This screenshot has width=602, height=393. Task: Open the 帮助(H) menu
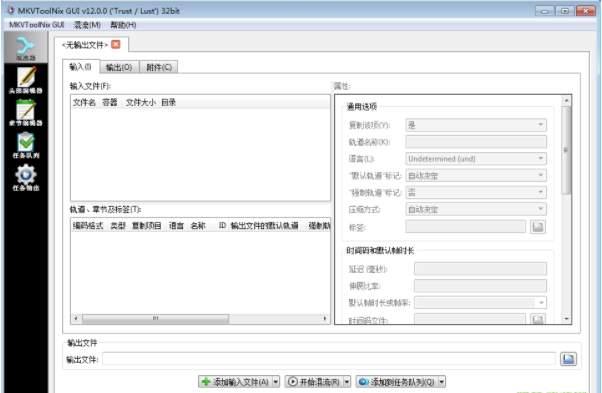[123, 25]
